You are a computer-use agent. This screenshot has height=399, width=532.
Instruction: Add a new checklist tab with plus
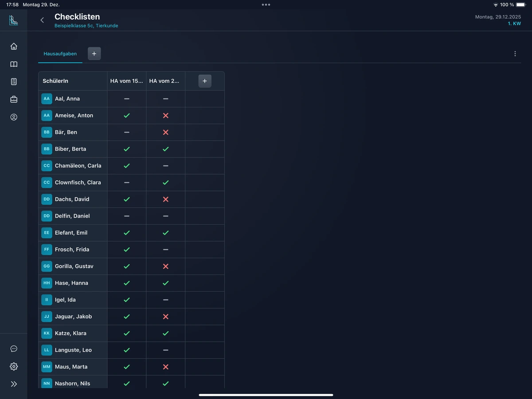click(x=94, y=54)
